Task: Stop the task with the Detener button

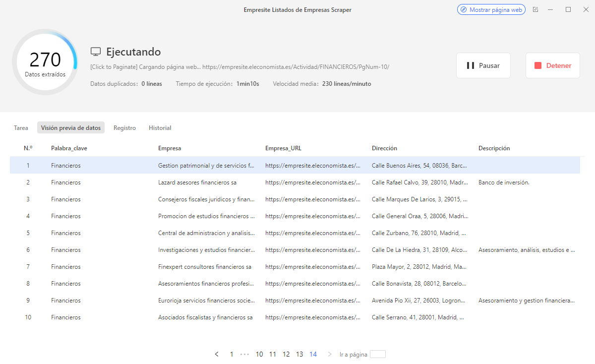Action: coord(553,65)
